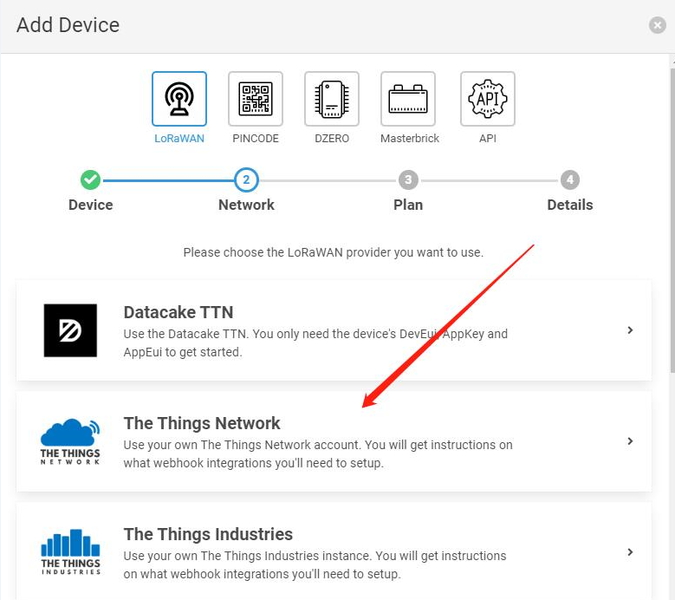Click the Datacake TTN description text
This screenshot has height=600, width=675.
coord(316,343)
